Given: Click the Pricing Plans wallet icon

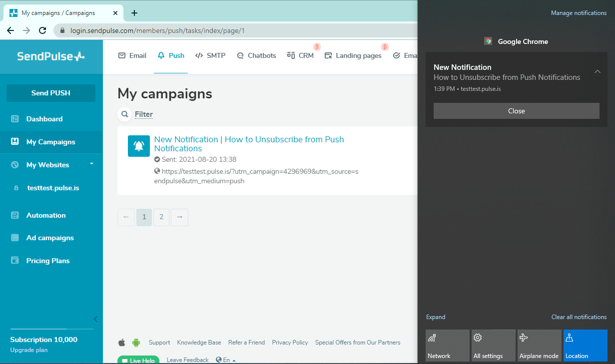Looking at the screenshot, I should [x=15, y=261].
